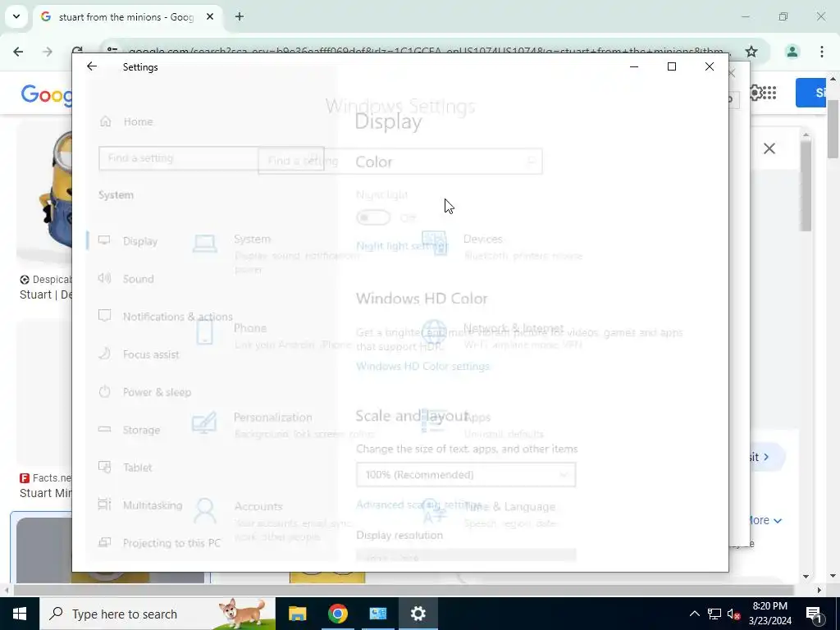Viewport: 840px width, 630px height.
Task: Switch to Chrome from the taskbar
Action: 337,614
